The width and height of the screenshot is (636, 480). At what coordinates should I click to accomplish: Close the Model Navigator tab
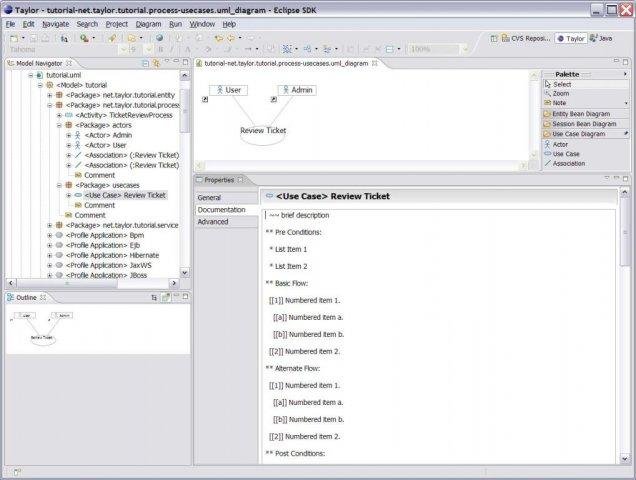click(x=69, y=63)
